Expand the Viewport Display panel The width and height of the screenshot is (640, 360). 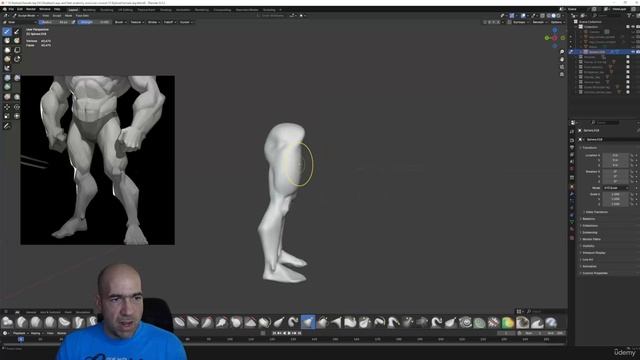tap(593, 253)
